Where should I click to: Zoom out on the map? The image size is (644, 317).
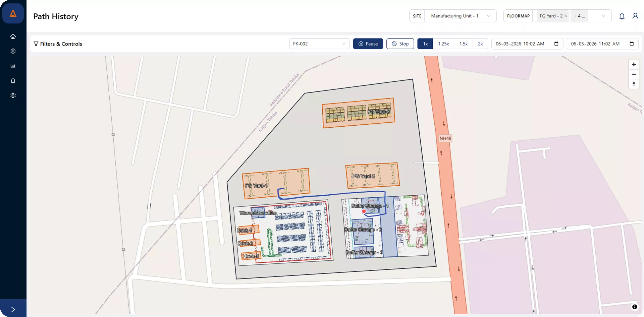634,74
